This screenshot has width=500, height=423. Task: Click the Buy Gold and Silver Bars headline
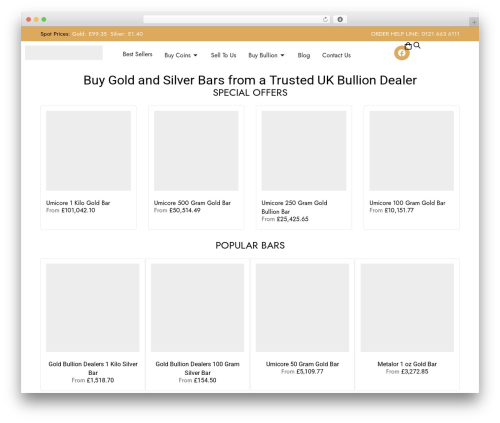[x=250, y=80]
